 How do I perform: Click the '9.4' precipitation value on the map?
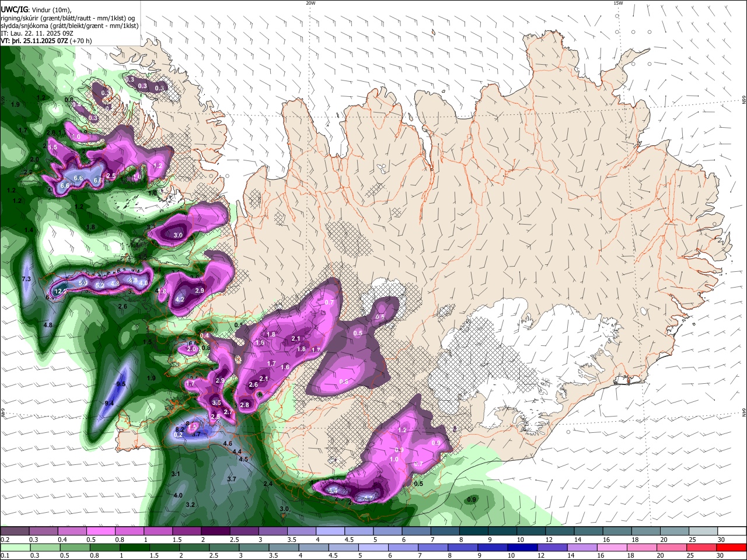click(109, 403)
